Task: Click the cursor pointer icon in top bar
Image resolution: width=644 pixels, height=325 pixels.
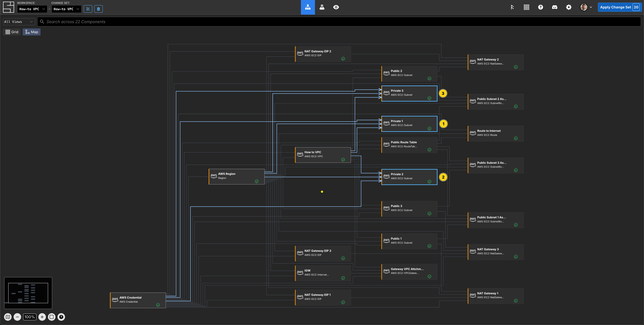Action: 512,7
